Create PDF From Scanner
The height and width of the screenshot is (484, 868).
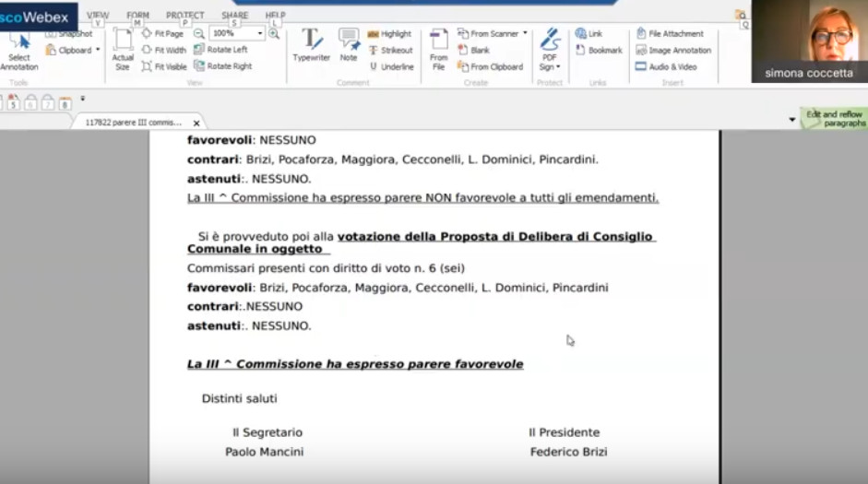click(488, 34)
